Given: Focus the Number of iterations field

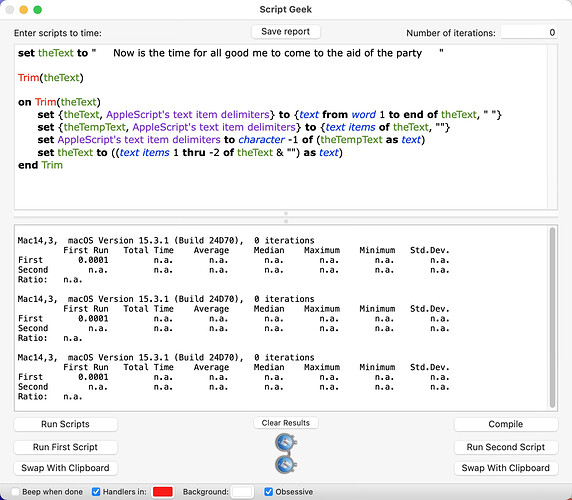Looking at the screenshot, I should [529, 32].
